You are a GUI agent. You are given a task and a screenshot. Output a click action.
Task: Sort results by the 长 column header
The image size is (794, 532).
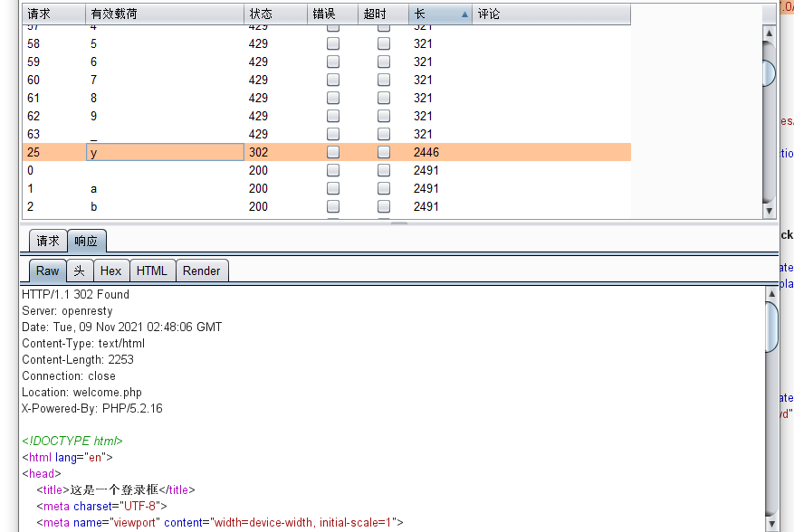point(440,14)
